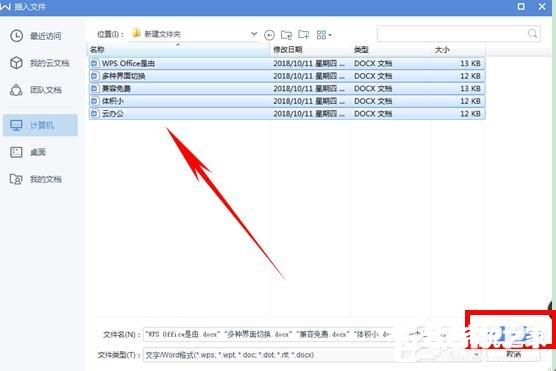
Task: Expand the 位置 location path dropdown
Action: coord(254,34)
